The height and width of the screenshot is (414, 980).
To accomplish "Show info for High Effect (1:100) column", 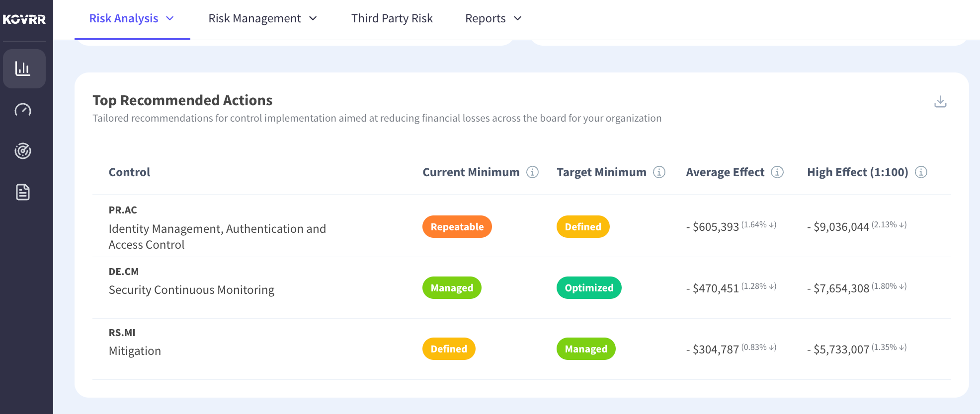I will 921,172.
